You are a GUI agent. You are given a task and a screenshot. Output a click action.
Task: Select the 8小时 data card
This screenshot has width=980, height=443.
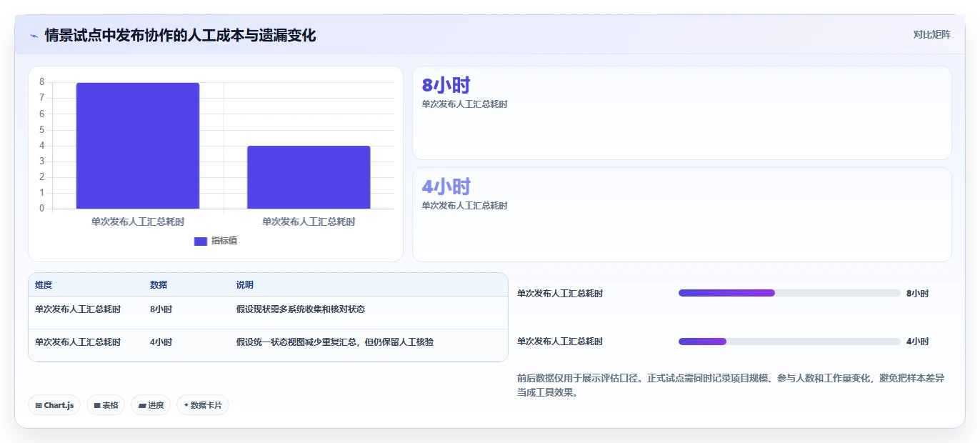pyautogui.click(x=682, y=113)
